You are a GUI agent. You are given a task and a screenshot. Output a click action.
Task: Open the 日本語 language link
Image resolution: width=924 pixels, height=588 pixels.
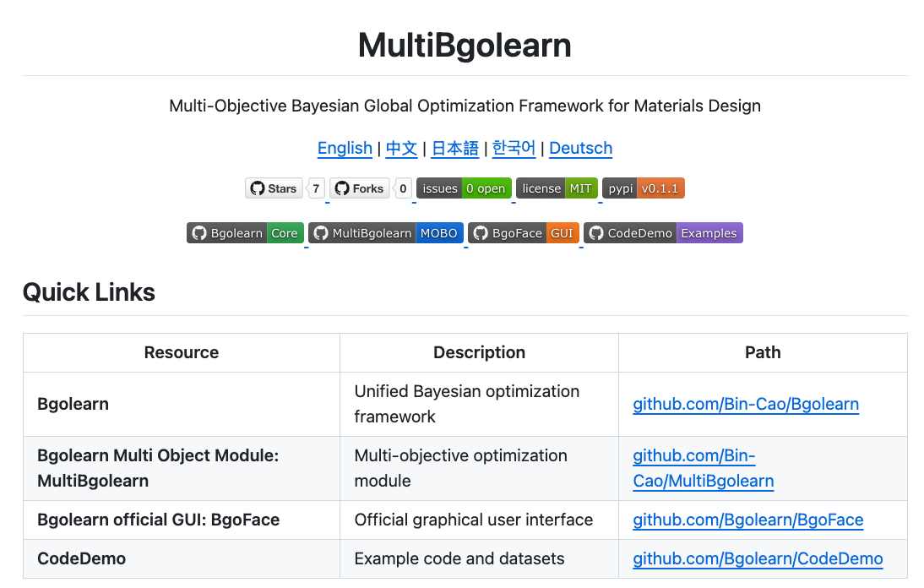click(455, 148)
